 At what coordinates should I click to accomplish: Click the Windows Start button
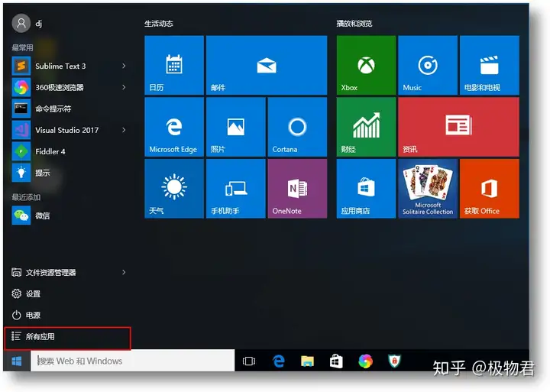(x=17, y=361)
